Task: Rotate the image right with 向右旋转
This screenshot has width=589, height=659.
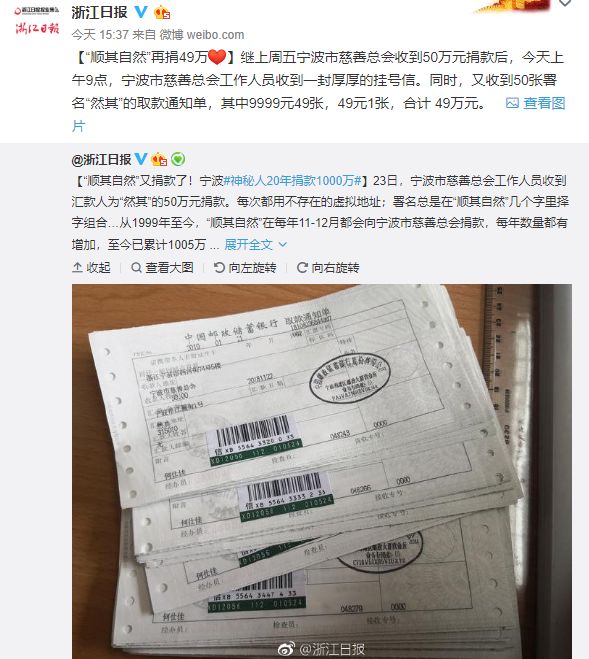Action: (x=328, y=267)
